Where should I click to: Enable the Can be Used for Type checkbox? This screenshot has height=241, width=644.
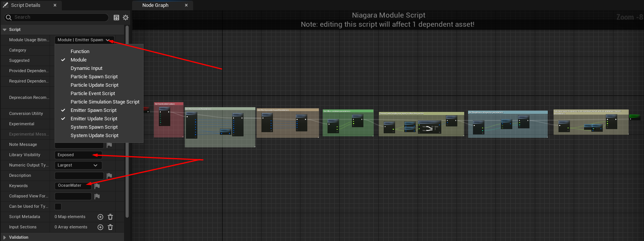point(58,207)
